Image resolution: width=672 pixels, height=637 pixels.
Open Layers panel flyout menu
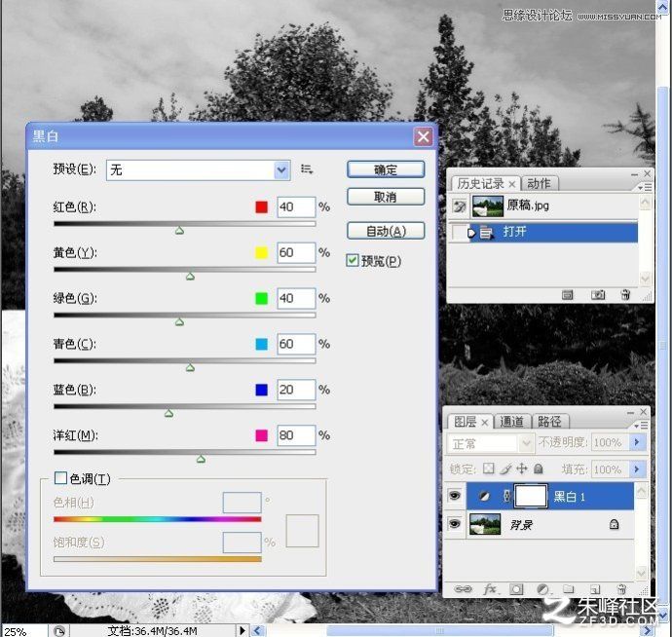coord(641,426)
